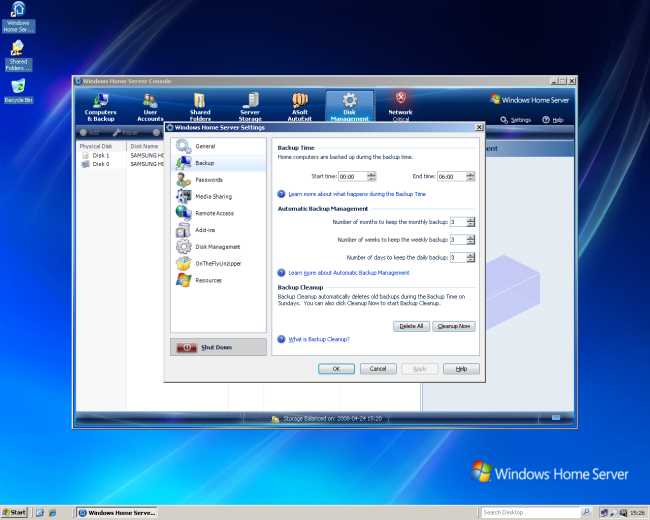Select Remote Access settings category

point(218,213)
